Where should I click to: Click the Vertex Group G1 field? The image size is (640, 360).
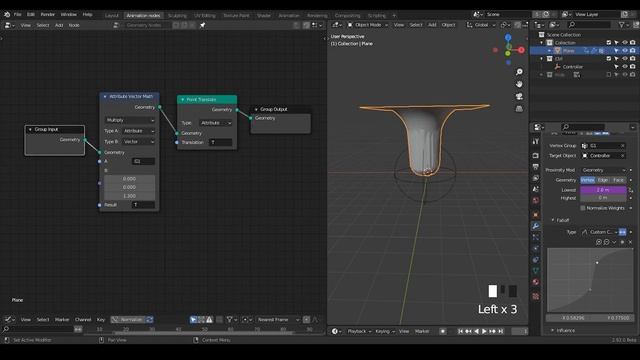tap(603, 146)
